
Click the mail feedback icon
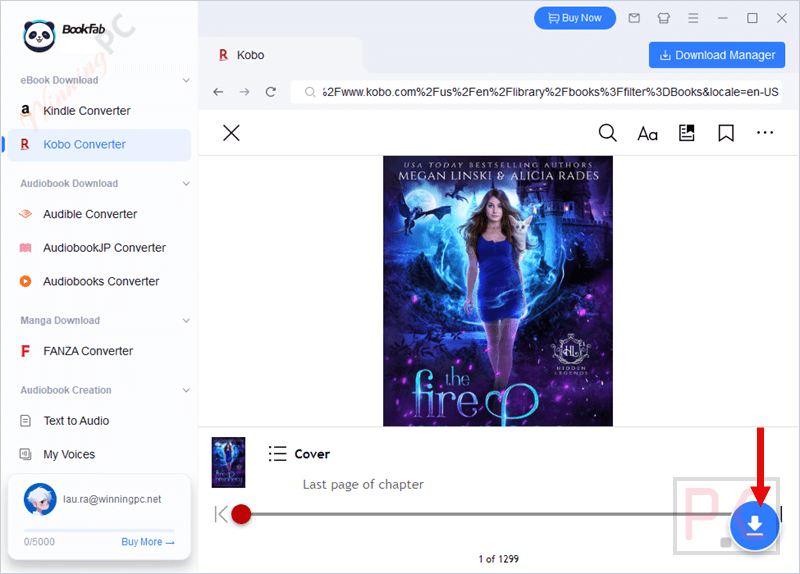click(634, 18)
